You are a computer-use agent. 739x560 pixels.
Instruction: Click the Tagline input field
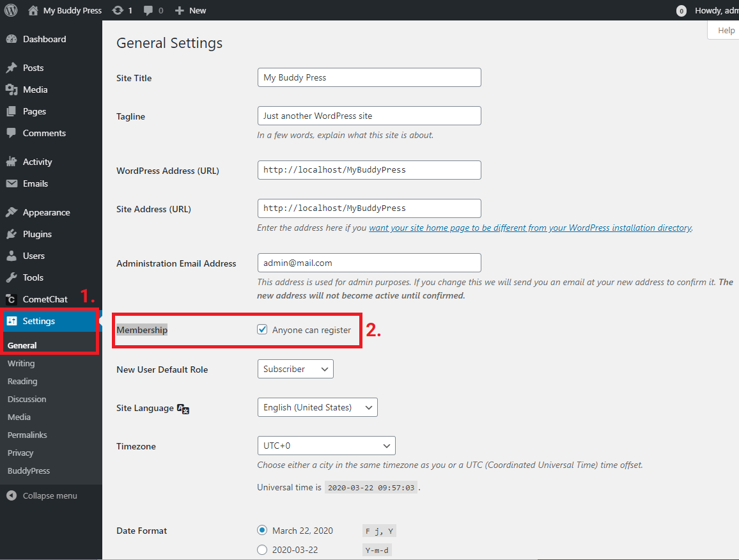pyautogui.click(x=369, y=116)
